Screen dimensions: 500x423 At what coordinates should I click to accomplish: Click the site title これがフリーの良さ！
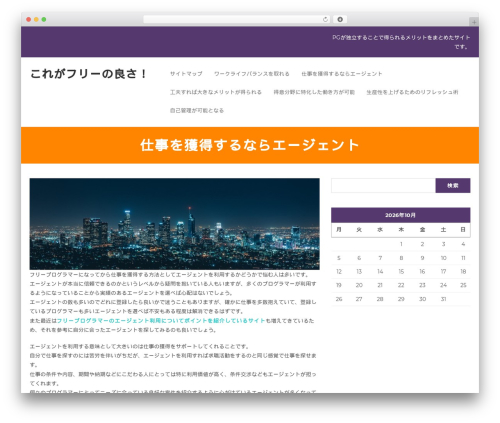(89, 74)
